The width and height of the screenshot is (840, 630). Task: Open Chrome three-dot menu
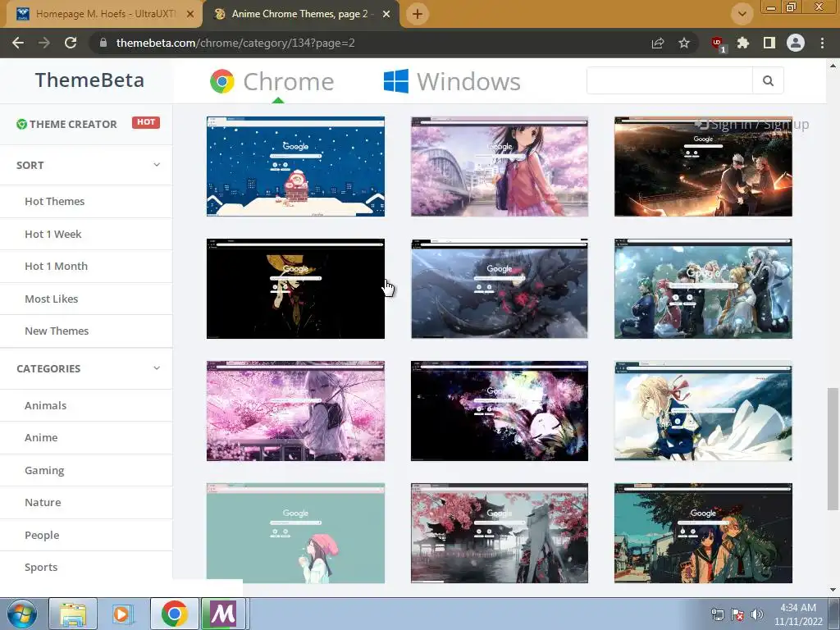822,43
